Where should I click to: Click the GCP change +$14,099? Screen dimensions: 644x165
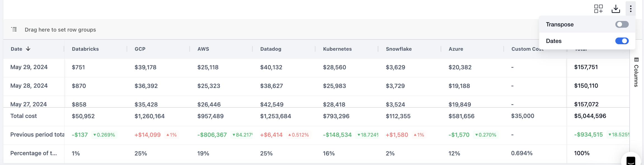point(148,135)
